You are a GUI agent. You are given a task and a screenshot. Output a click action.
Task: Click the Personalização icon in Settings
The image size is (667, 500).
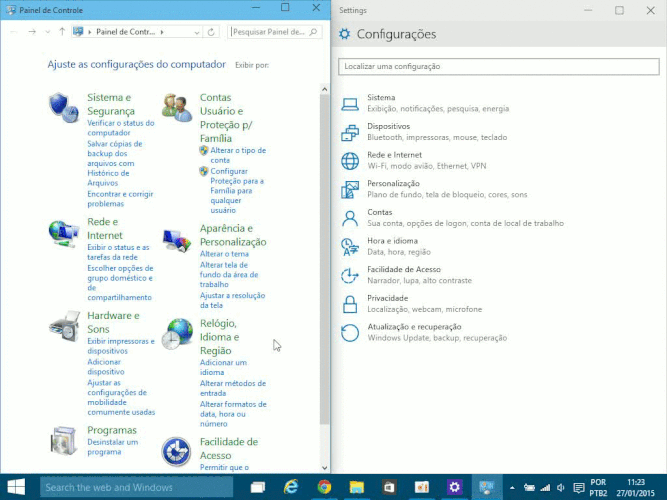pos(350,189)
